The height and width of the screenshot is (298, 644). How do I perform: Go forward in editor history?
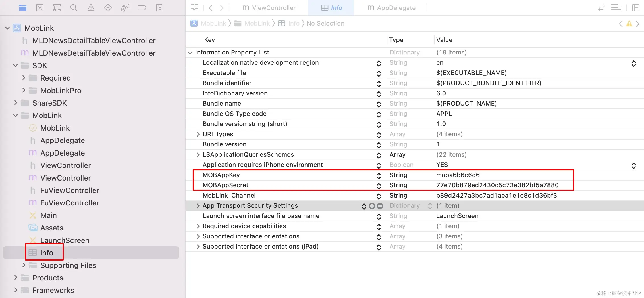(222, 8)
